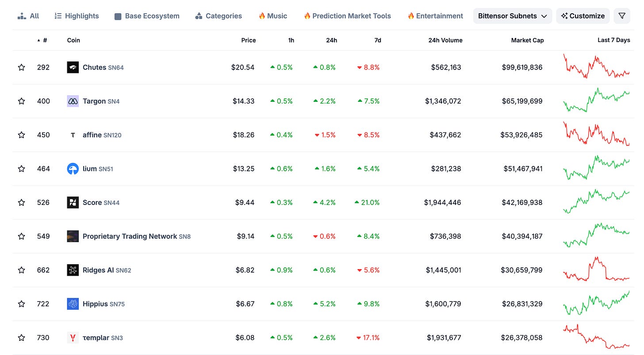Click fire icon beside Prediction Market Tools
The image size is (644, 355).
click(x=307, y=16)
